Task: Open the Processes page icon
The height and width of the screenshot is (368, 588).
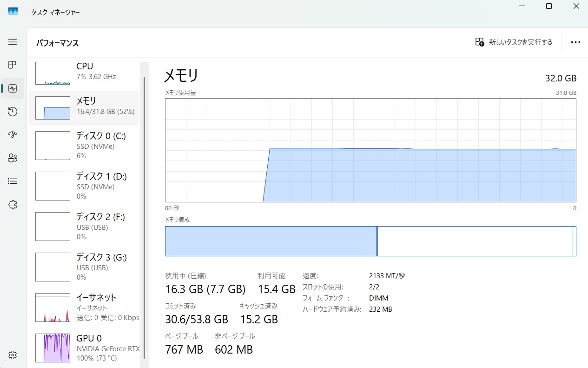Action: pos(13,65)
